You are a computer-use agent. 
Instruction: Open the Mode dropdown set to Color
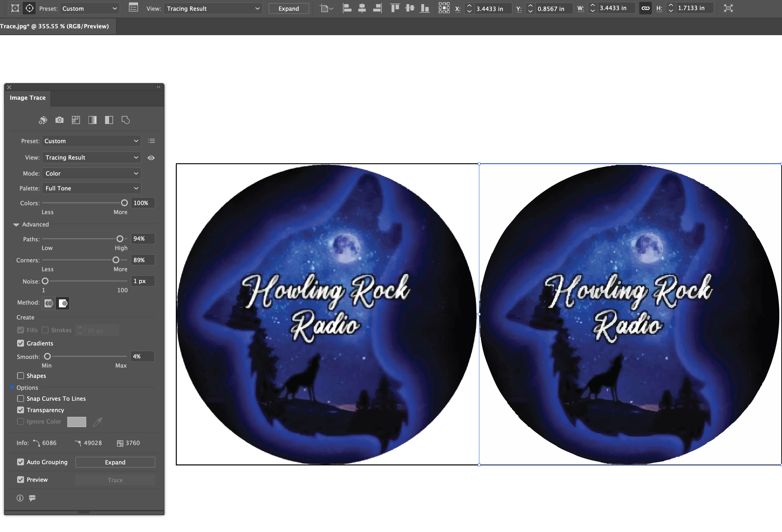(x=92, y=174)
